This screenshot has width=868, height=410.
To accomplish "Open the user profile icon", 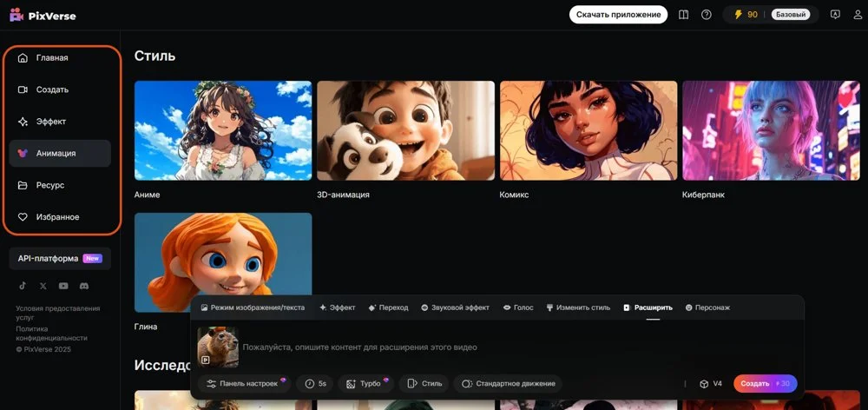I will pos(858,15).
